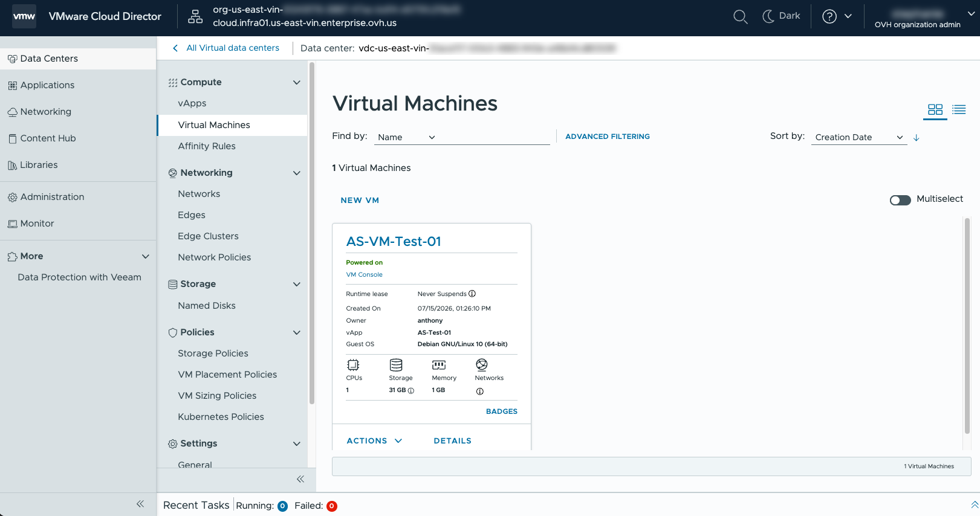Screen dimensions: 980x516
Task: Open vApps in Compute
Action: tap(192, 103)
